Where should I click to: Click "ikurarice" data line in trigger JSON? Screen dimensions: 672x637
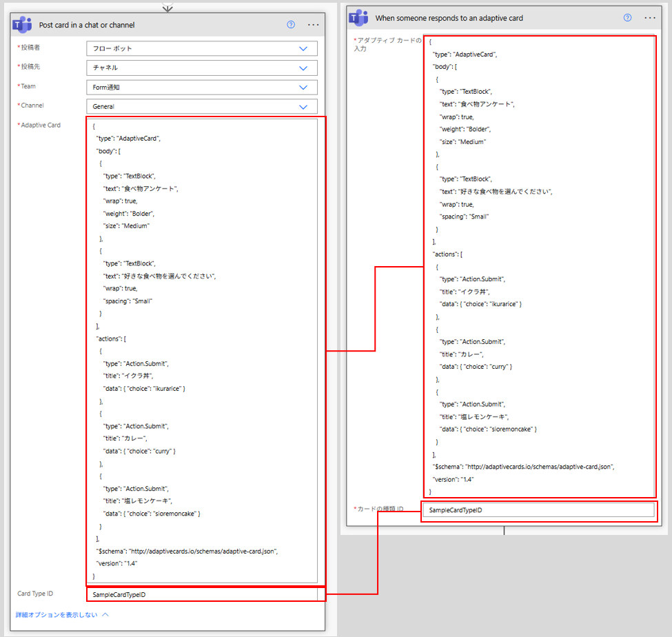click(x=480, y=304)
